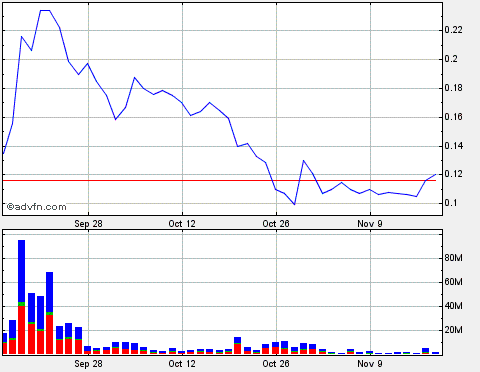This screenshot has width=480, height=372.
Task: Click the 60M volume axis label
Action: pos(453,282)
